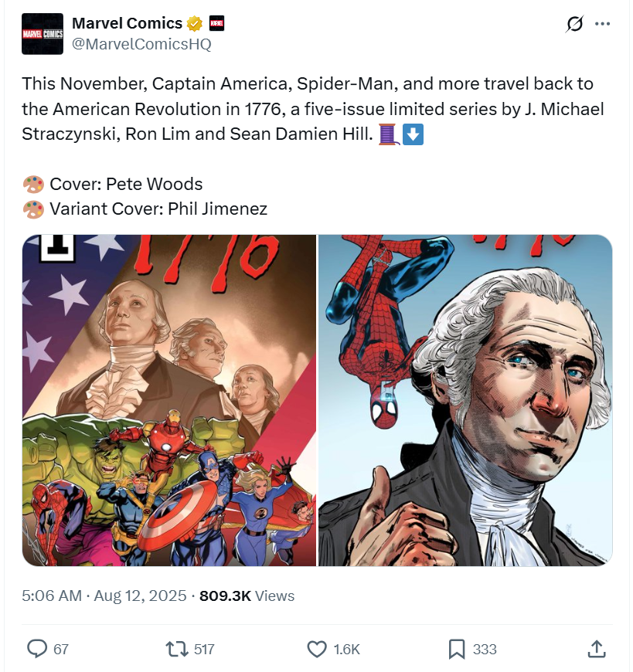The image size is (633, 672).
Task: Click the Marvel affiliate badge icon
Action: point(216,23)
